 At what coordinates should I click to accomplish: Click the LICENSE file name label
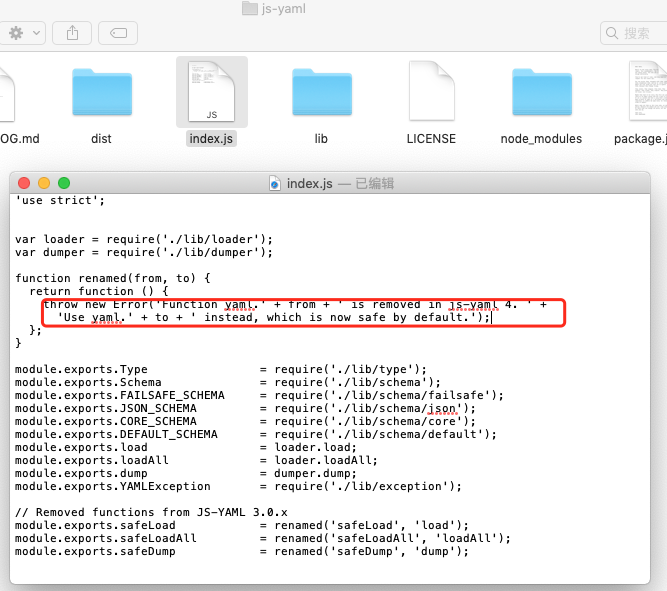(x=431, y=139)
